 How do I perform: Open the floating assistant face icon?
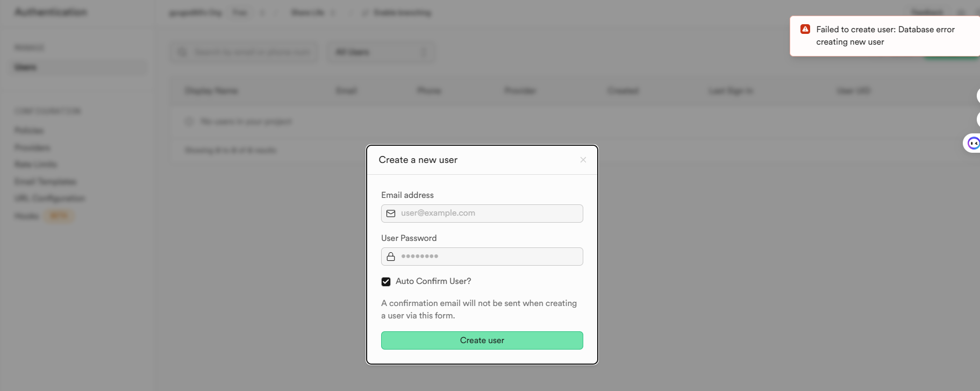coord(973,143)
